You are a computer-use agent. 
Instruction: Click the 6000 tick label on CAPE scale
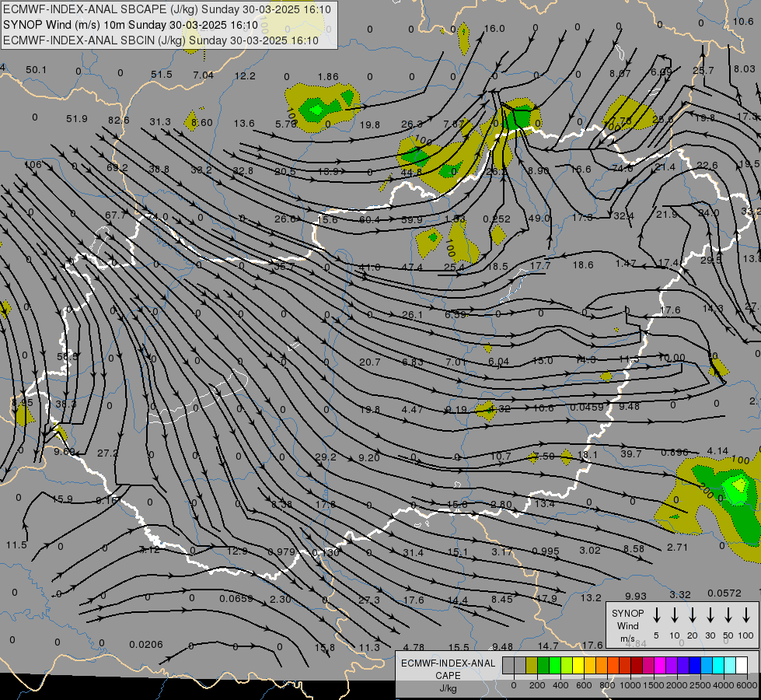(748, 685)
